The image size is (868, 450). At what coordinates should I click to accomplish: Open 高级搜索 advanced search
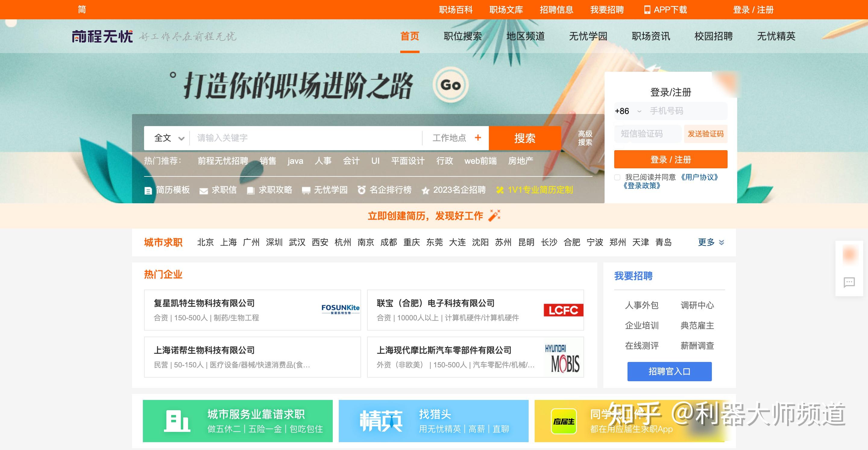pos(585,138)
